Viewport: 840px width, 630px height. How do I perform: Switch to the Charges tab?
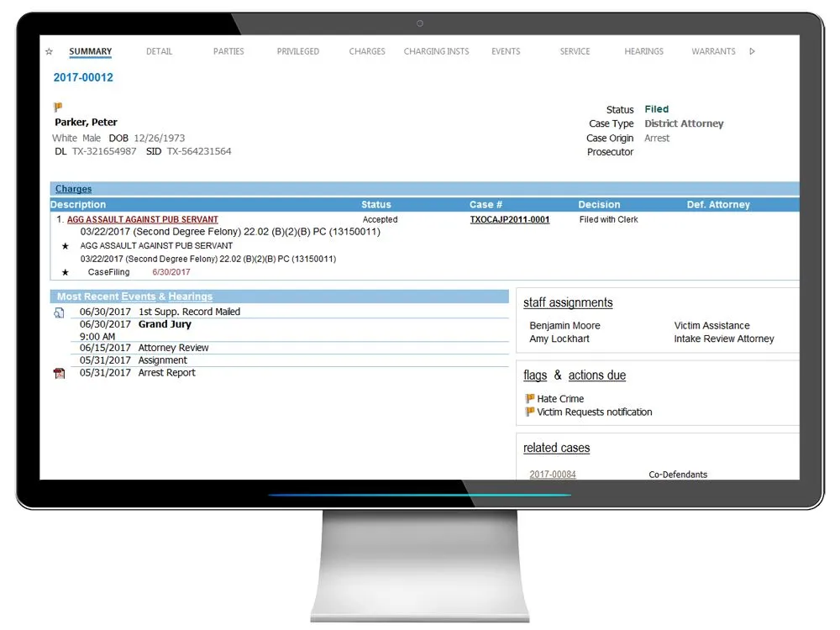pyautogui.click(x=367, y=52)
